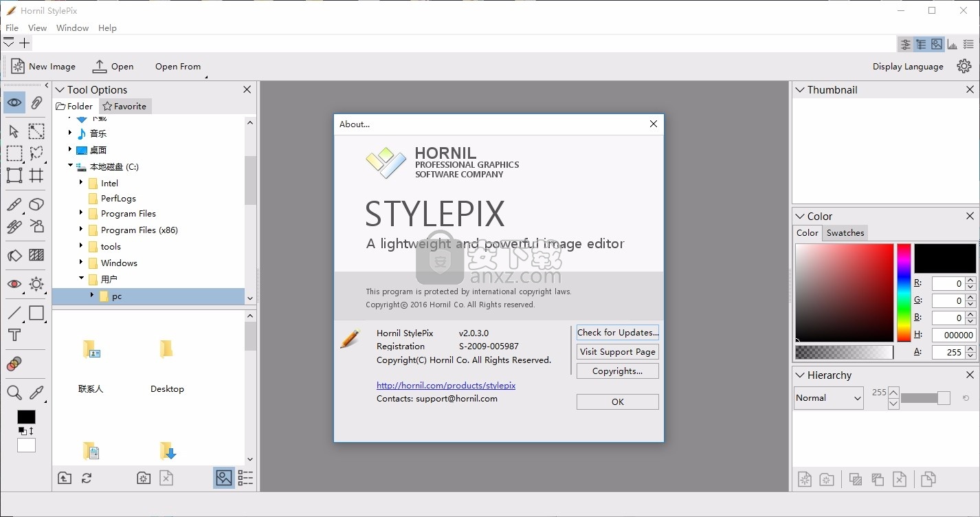Viewport: 980px width, 517px height.
Task: Select the rectangle shape tool
Action: (36, 313)
